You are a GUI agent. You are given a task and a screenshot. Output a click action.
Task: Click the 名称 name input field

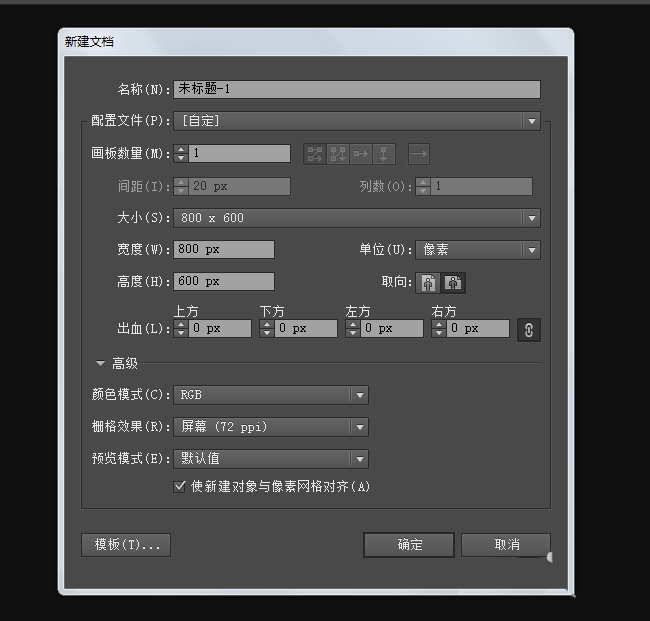tap(357, 89)
